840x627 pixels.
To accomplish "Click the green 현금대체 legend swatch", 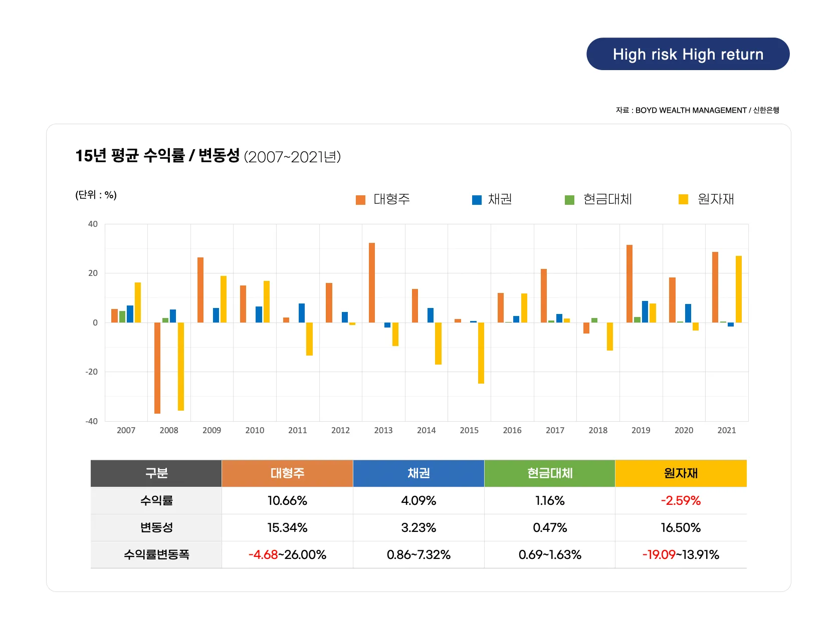I will (569, 200).
